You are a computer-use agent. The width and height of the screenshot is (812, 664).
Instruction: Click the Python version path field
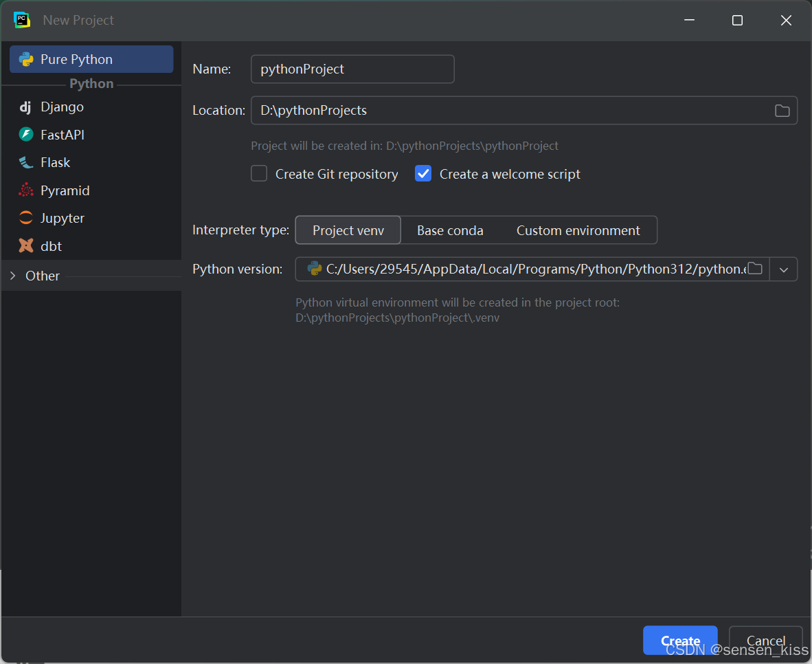click(x=532, y=269)
